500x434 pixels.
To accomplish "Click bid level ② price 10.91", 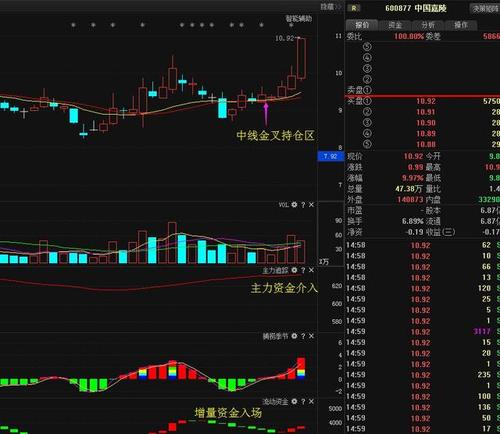I will point(426,112).
